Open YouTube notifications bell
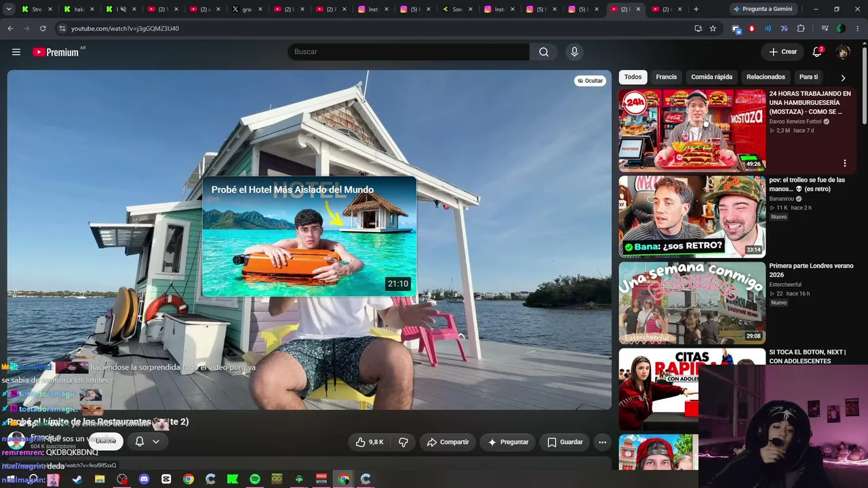Screen dimensions: 868x488 pyautogui.click(x=817, y=52)
